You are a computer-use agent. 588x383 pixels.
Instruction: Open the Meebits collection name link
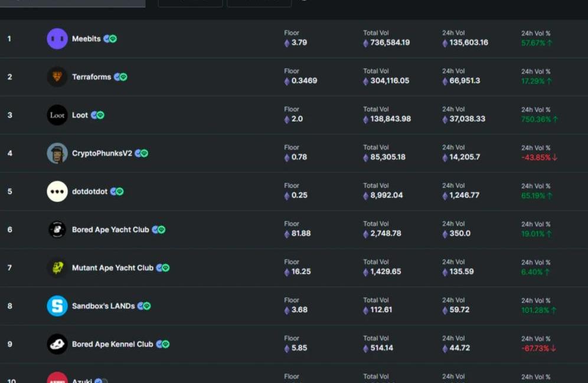(86, 39)
